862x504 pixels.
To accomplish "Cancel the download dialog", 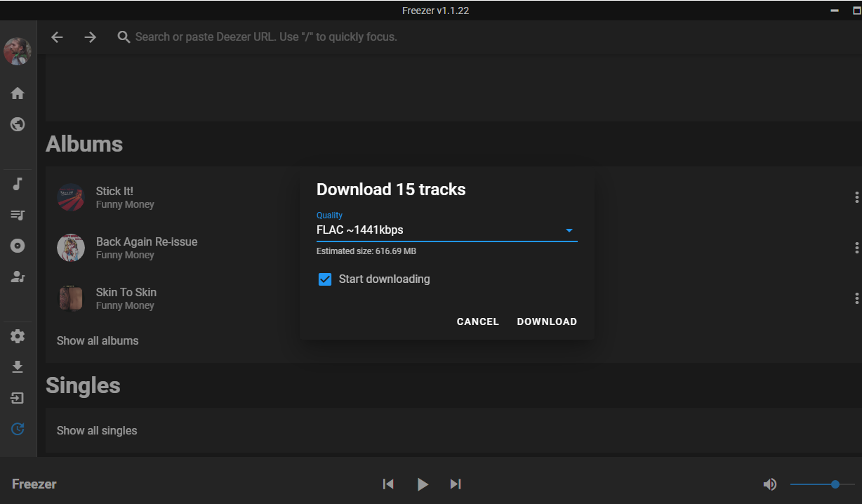I will [478, 321].
